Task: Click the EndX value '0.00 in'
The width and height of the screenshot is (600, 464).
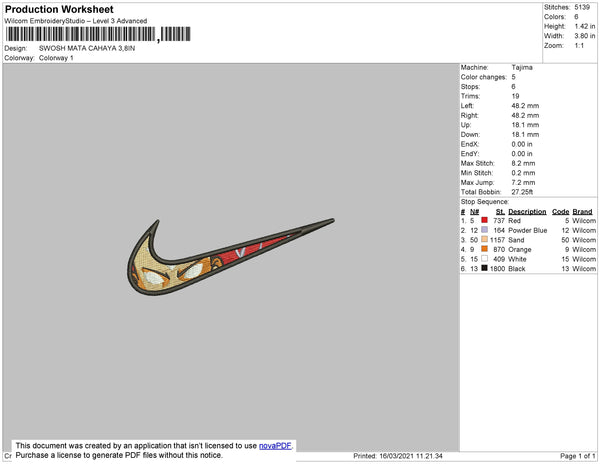Action: [x=522, y=144]
